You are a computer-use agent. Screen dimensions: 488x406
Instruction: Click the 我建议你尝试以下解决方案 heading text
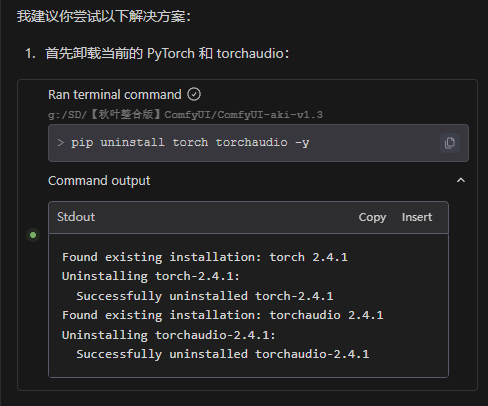(x=104, y=16)
